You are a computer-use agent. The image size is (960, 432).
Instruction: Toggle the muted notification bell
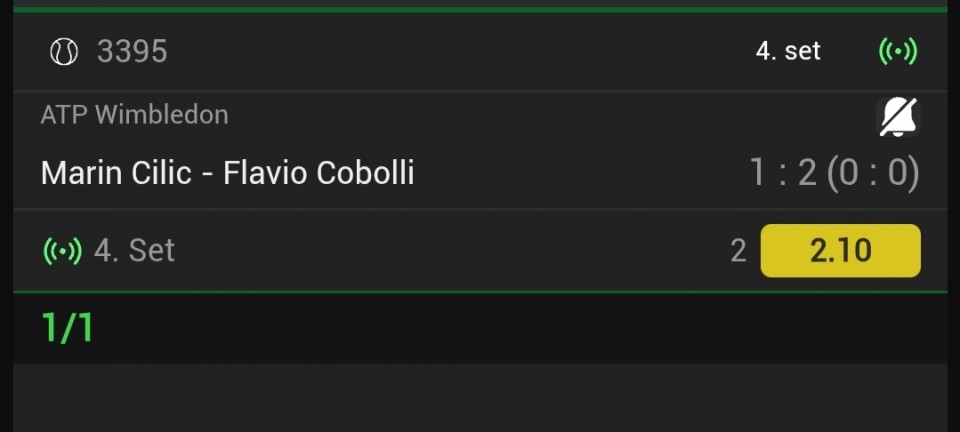[898, 116]
